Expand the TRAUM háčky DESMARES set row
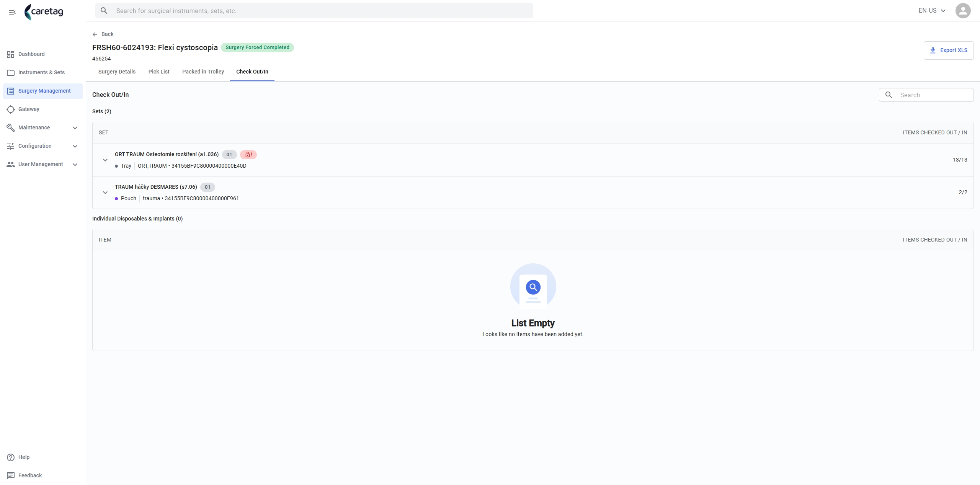This screenshot has width=980, height=485. pos(105,193)
